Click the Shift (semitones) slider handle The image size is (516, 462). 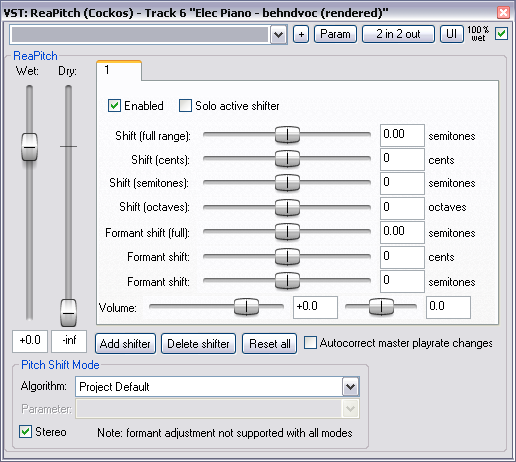(287, 183)
